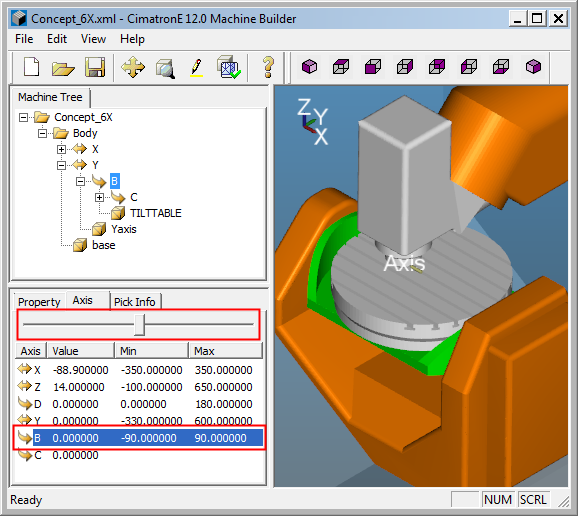578x516 pixels.
Task: Collapse the Y axis tree node
Action: (61, 165)
